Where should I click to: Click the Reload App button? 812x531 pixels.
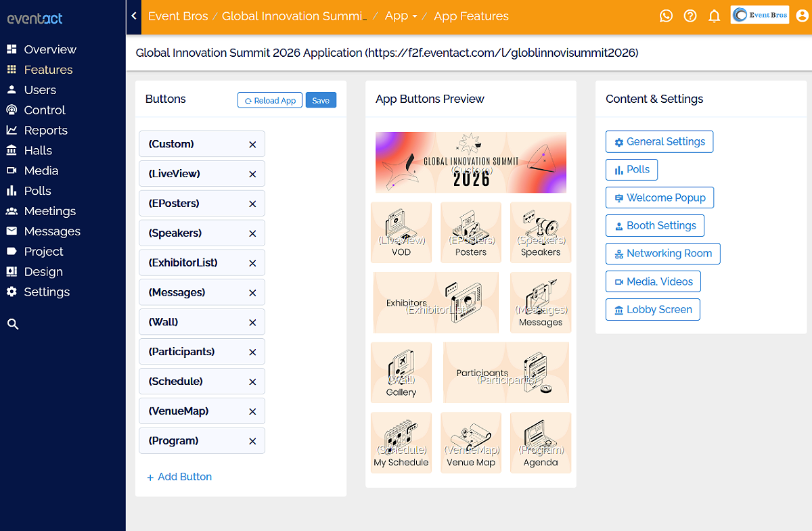pyautogui.click(x=270, y=100)
